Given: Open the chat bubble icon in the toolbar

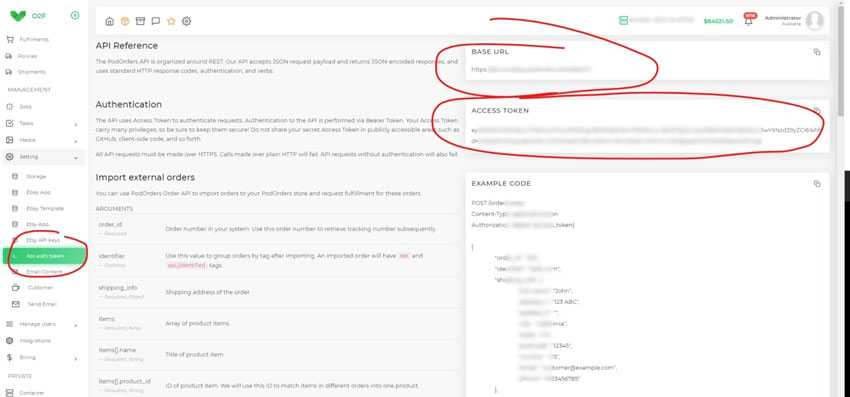Looking at the screenshot, I should (x=156, y=21).
